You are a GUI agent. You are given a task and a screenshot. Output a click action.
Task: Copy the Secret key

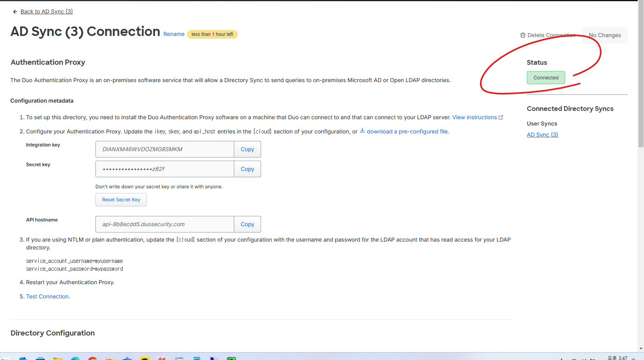247,169
